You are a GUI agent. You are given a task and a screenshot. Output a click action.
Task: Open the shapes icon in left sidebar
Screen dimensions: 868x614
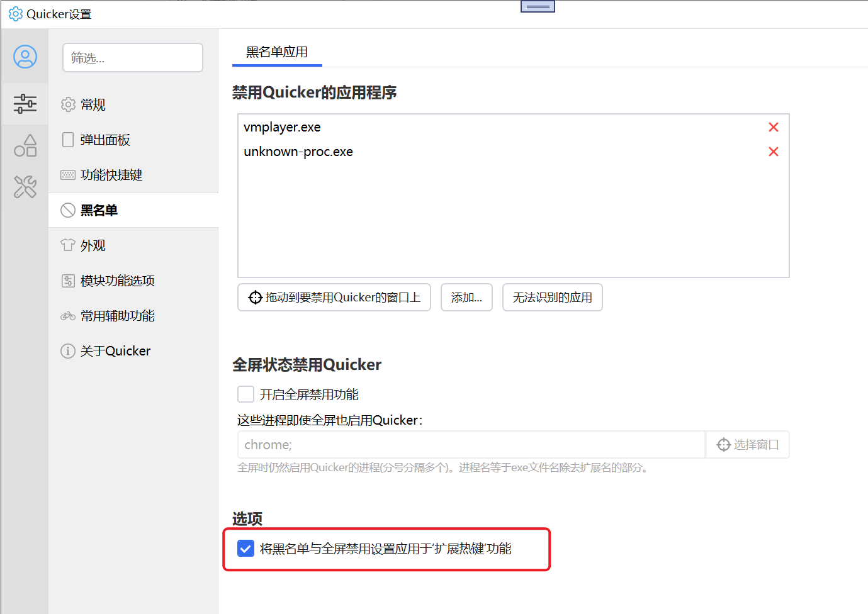pyautogui.click(x=25, y=145)
